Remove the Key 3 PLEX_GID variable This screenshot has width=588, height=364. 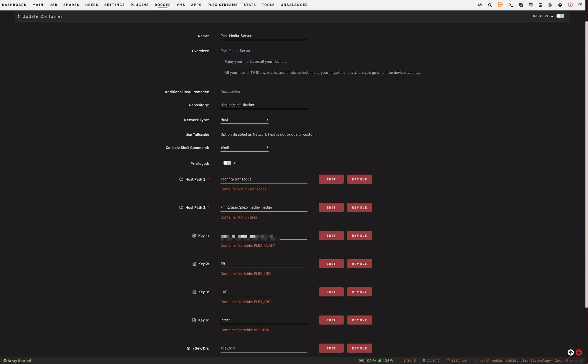point(359,292)
